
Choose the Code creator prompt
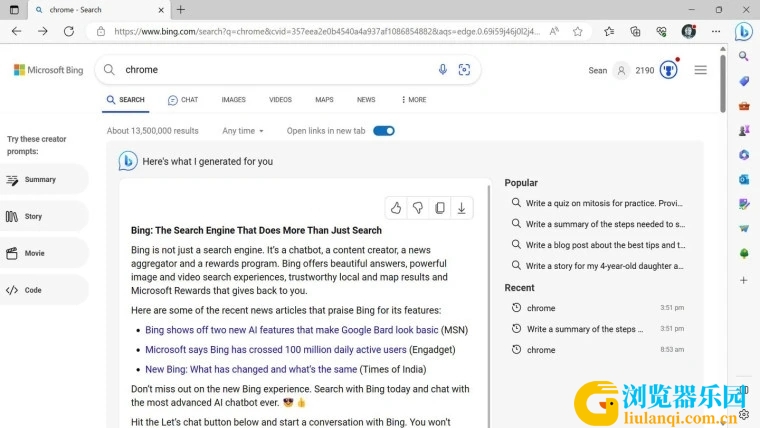tap(44, 290)
